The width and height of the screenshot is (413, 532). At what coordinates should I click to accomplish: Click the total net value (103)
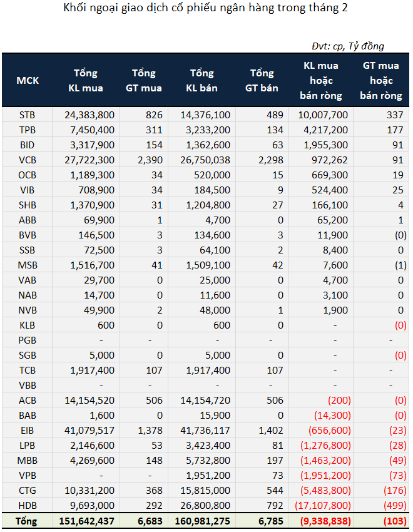click(x=394, y=521)
